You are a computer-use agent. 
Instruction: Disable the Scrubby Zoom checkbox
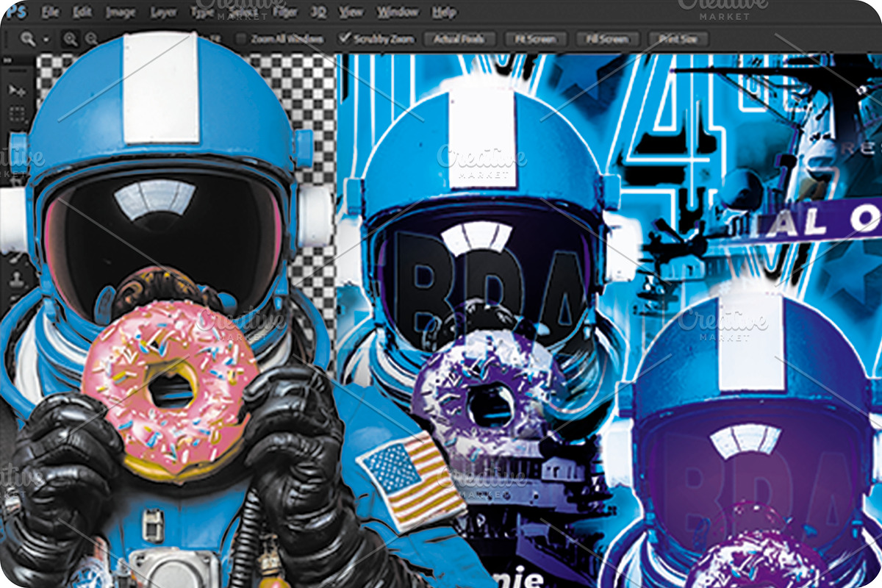[x=343, y=38]
